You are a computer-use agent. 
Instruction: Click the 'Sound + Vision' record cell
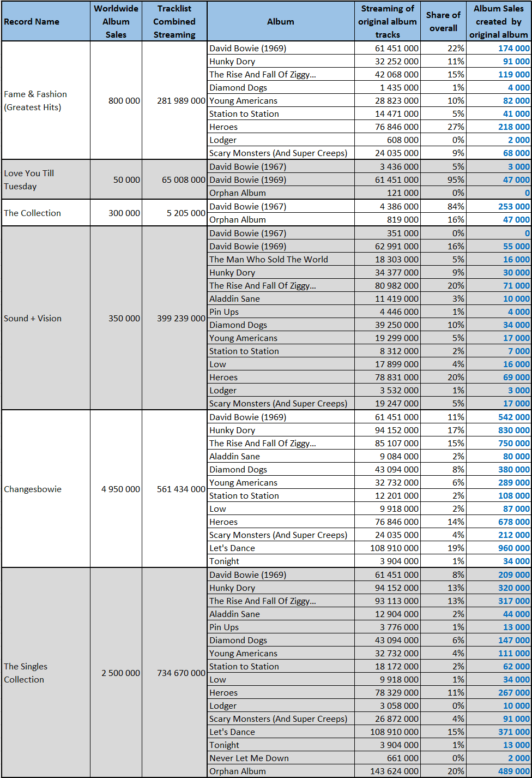point(45,318)
